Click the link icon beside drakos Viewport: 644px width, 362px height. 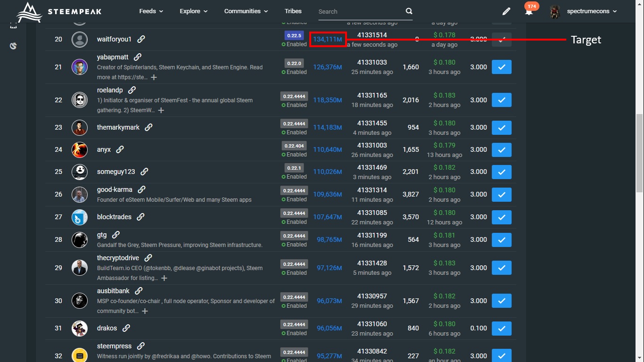[126, 328]
